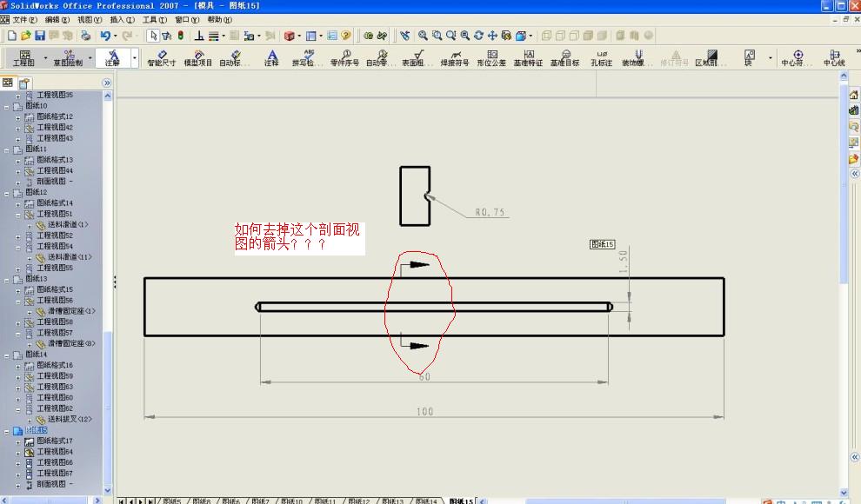The image size is (861, 504).
Task: Click the 装饰螺 Cosmetic Thread tool
Action: click(x=637, y=58)
